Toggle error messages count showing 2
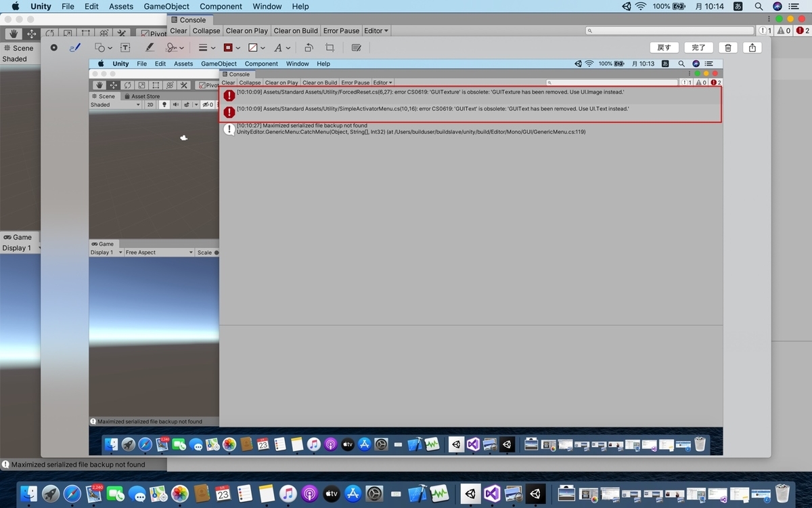 coord(803,30)
